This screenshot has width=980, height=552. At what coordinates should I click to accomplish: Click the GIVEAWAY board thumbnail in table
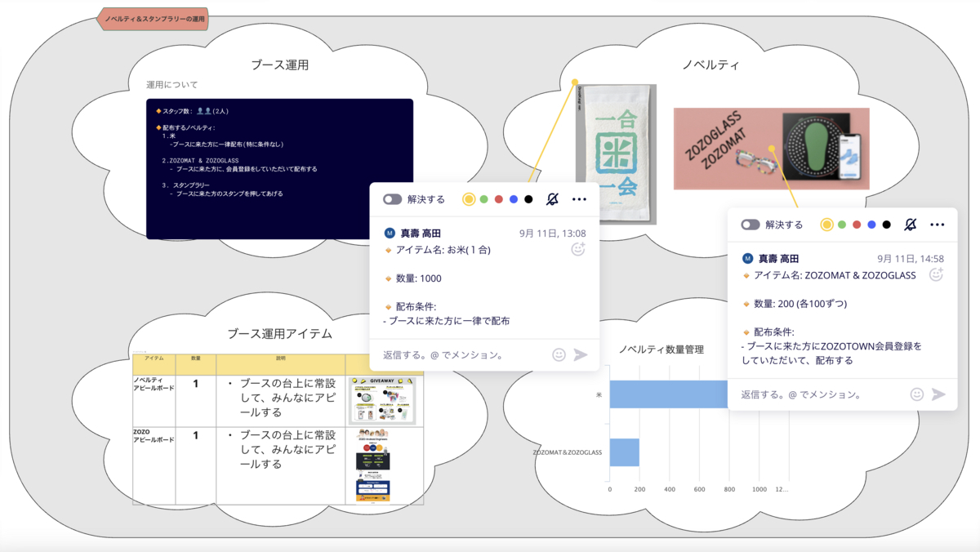[381, 400]
